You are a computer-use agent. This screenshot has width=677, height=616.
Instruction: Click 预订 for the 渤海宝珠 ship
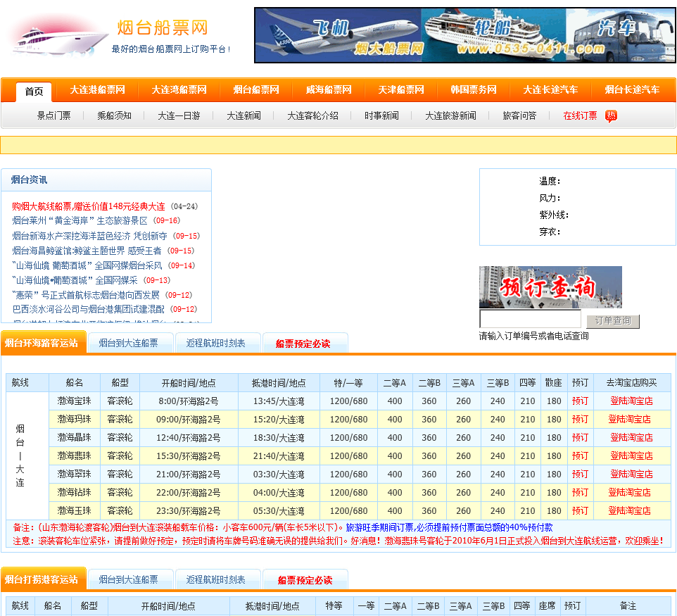coord(580,401)
